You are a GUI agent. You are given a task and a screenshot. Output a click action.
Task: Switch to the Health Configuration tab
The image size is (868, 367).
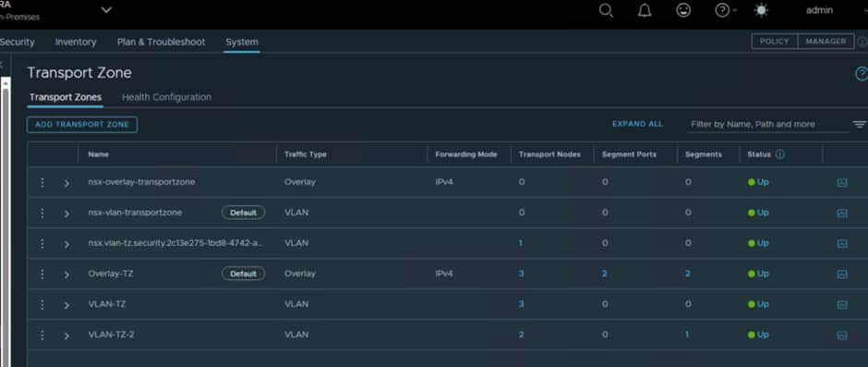166,98
